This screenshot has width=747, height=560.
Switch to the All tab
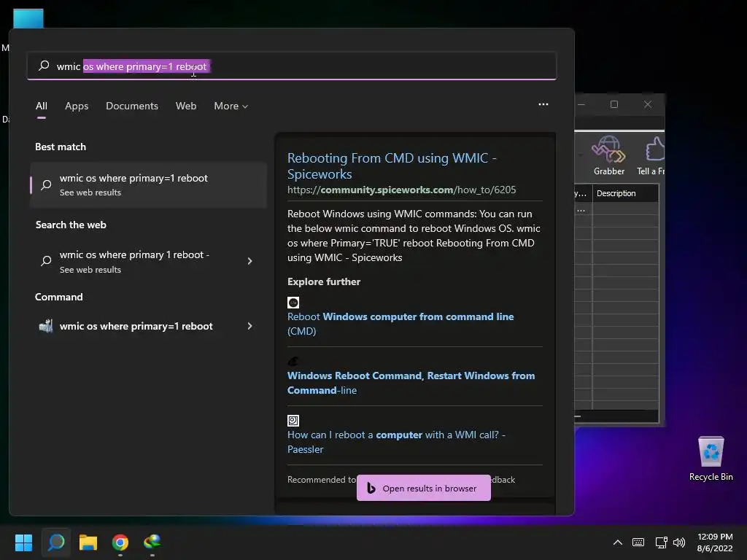(x=42, y=106)
